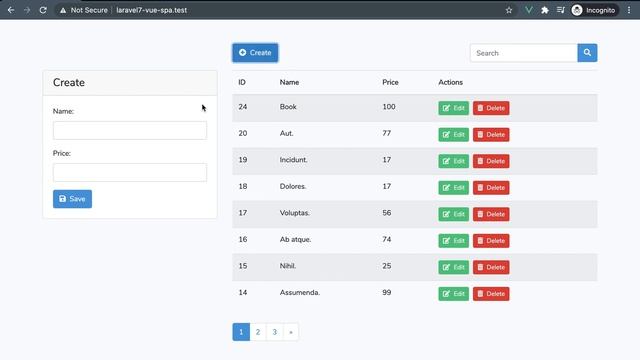Delete the Assumenda. row
The image size is (640, 360).
[491, 294]
